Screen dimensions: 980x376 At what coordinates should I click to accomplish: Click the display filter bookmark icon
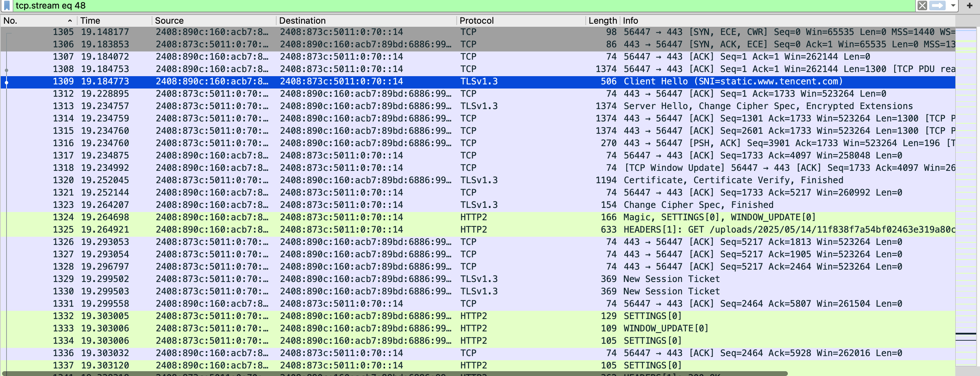point(7,6)
